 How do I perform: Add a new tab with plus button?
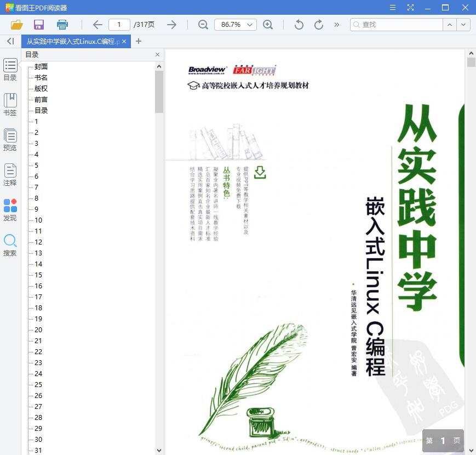[139, 41]
